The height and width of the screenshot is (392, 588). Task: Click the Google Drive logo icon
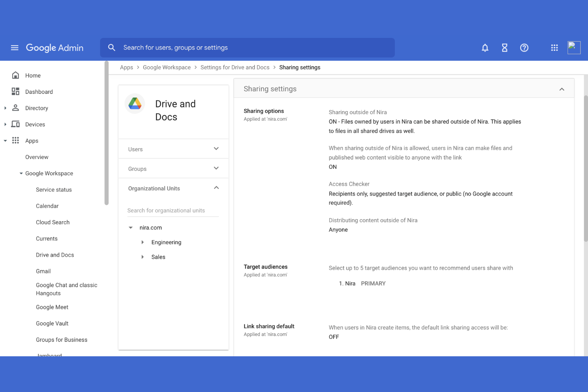coord(135,104)
